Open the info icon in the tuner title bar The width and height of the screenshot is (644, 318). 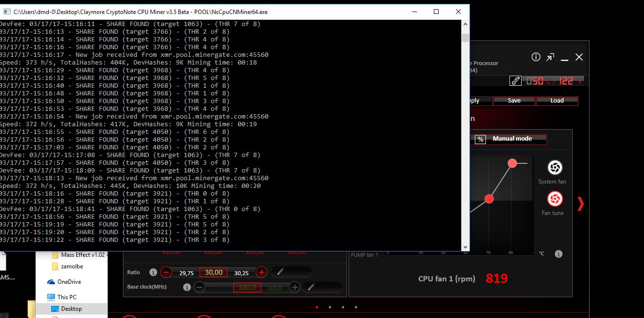(x=536, y=57)
